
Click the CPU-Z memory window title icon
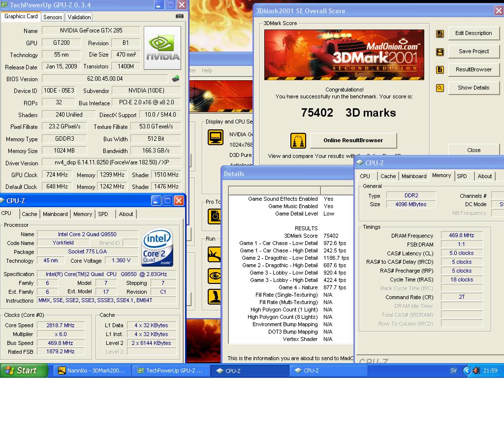[360, 162]
